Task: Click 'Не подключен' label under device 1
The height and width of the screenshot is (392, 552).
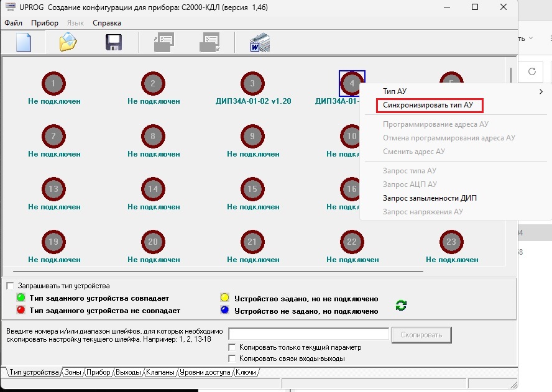Action: [54, 101]
